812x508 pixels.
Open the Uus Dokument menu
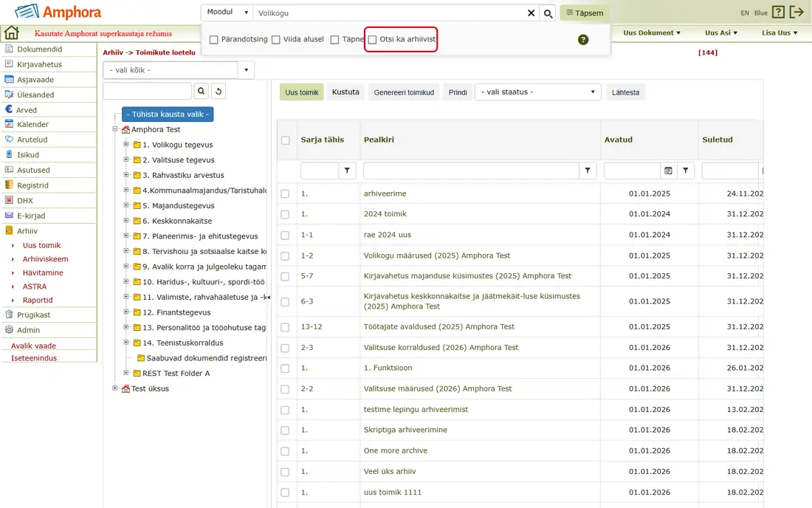point(652,32)
